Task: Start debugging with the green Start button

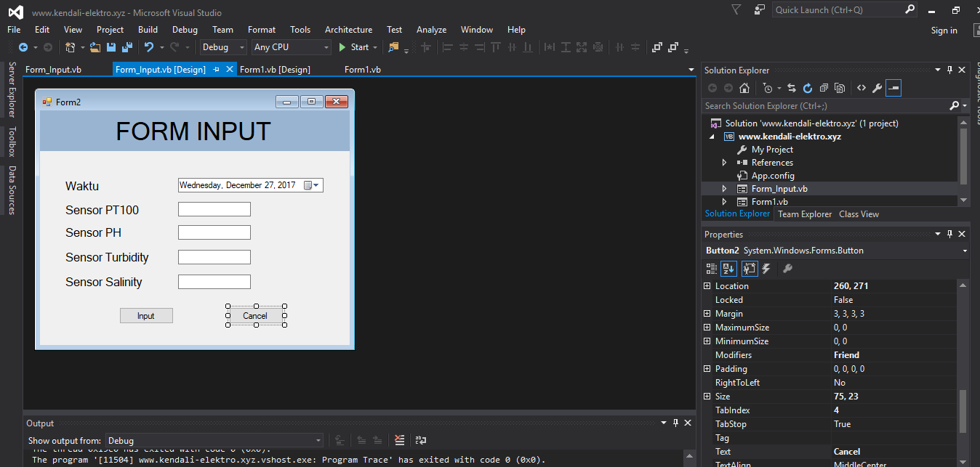Action: tap(354, 47)
